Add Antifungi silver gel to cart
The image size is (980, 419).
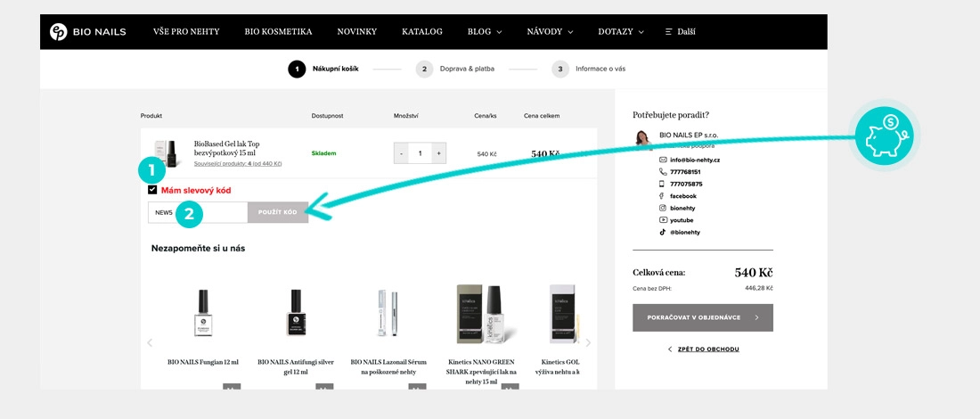[x=324, y=387]
